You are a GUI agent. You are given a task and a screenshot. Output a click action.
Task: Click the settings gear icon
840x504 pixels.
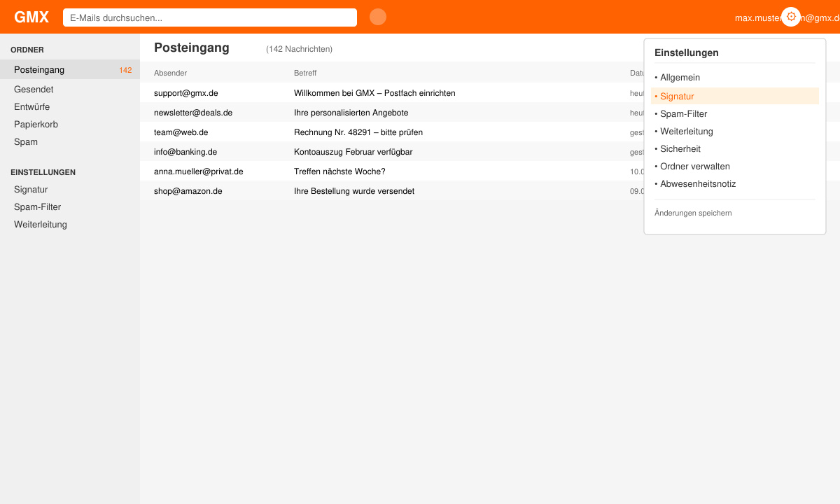click(791, 17)
